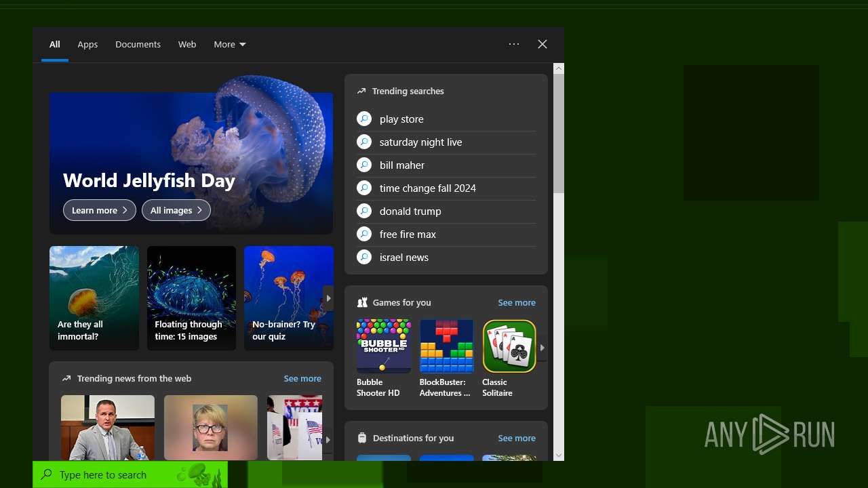
Task: Open 'No-brainer? Try our quiz' card
Action: click(x=289, y=298)
